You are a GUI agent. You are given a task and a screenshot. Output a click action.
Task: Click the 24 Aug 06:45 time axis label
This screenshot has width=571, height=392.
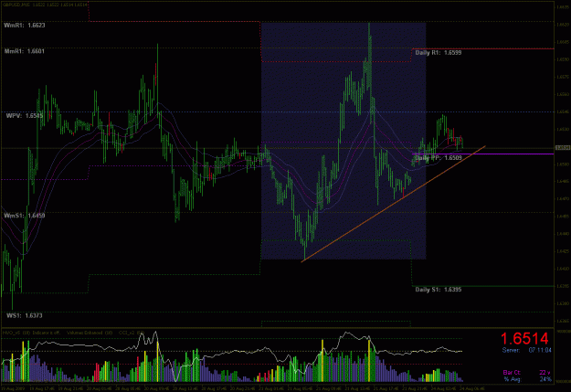click(473, 388)
